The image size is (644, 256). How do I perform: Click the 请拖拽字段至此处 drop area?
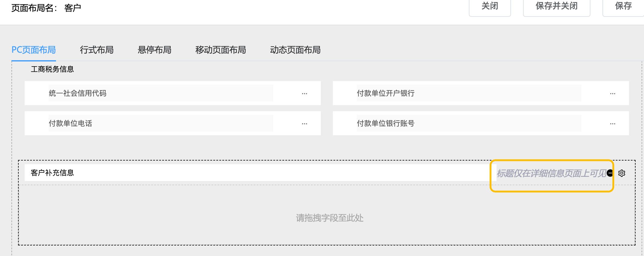[x=330, y=218]
